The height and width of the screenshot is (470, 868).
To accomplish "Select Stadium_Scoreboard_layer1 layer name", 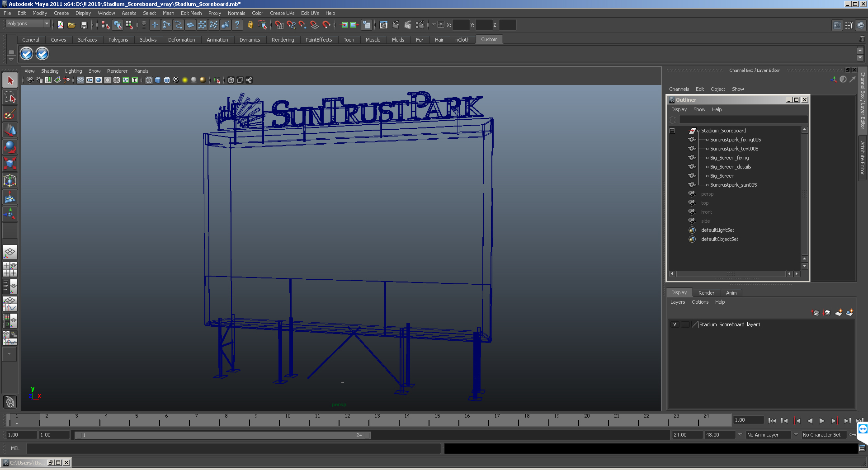I will (730, 324).
